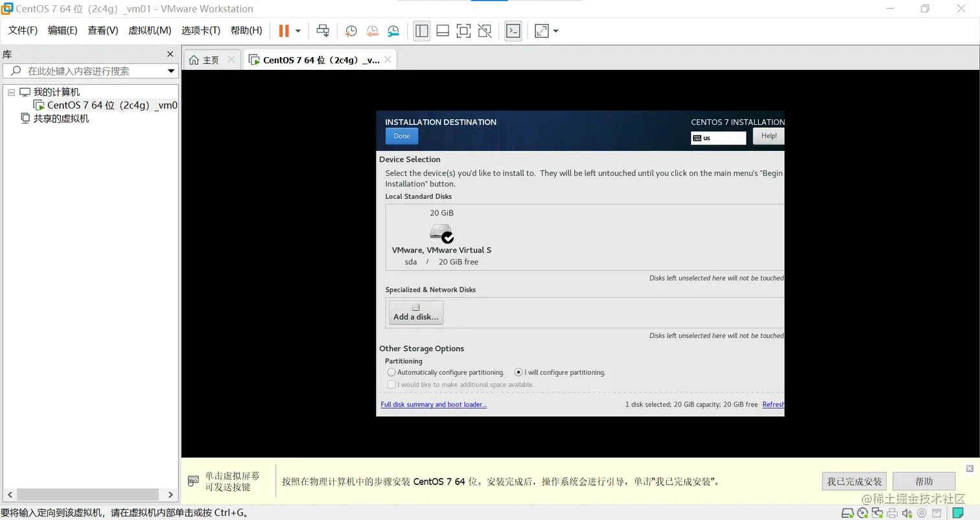Open the dropdown arrow next to Pause

pos(298,30)
